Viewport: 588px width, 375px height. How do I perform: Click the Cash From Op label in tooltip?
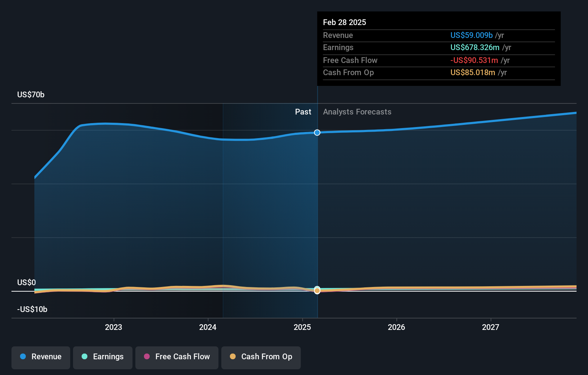coord(348,72)
